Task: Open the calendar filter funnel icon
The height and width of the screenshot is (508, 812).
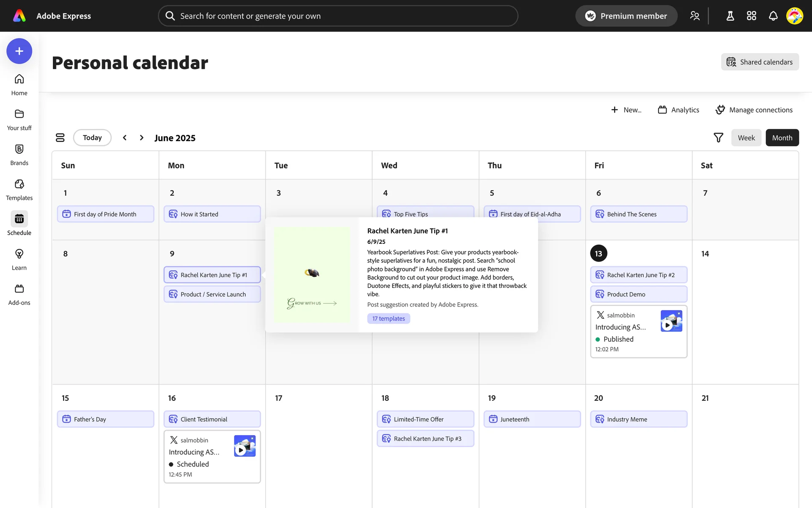Action: pos(718,138)
